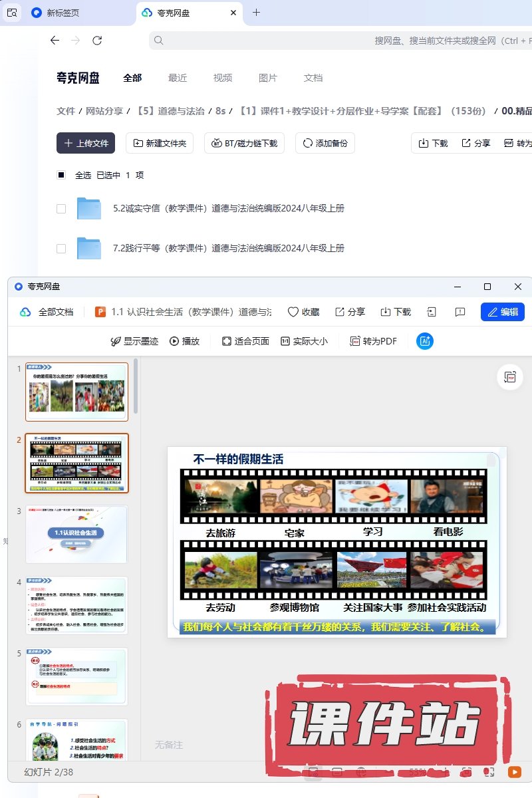This screenshot has height=798, width=532.
Task: Start slideshow from orange status bar icon
Action: [514, 772]
